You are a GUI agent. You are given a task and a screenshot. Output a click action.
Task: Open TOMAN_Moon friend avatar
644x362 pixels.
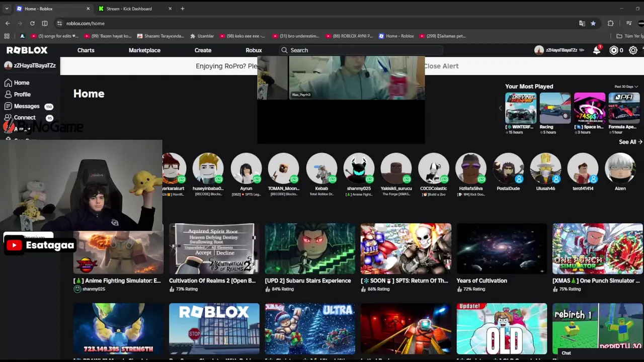[283, 169]
